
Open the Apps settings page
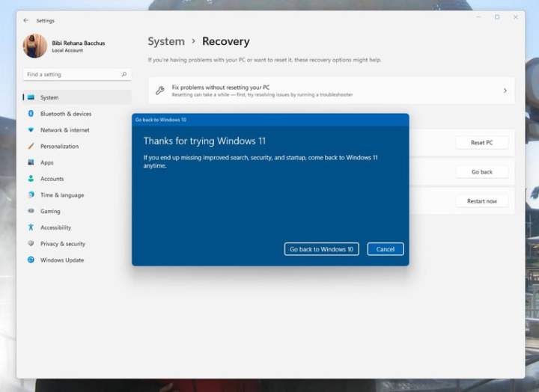click(x=77, y=162)
